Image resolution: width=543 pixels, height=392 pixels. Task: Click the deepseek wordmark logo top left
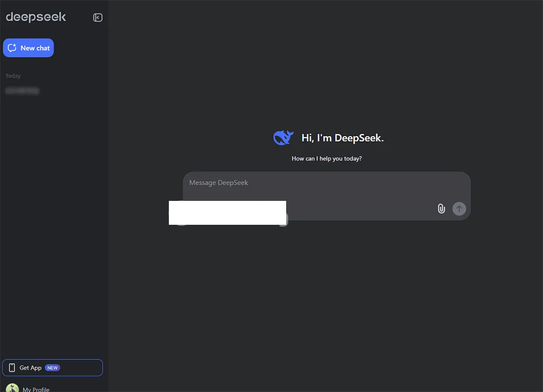click(35, 17)
